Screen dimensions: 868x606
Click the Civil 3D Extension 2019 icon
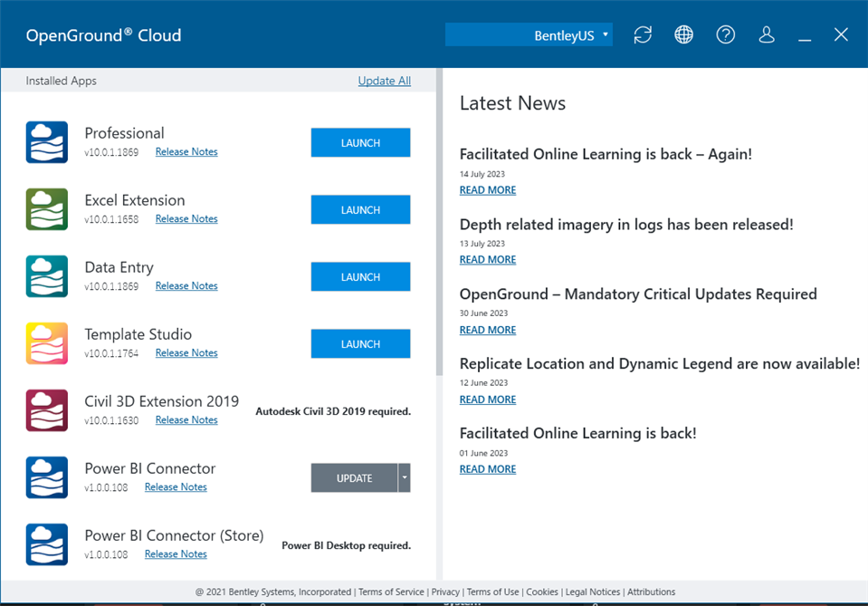tap(47, 410)
